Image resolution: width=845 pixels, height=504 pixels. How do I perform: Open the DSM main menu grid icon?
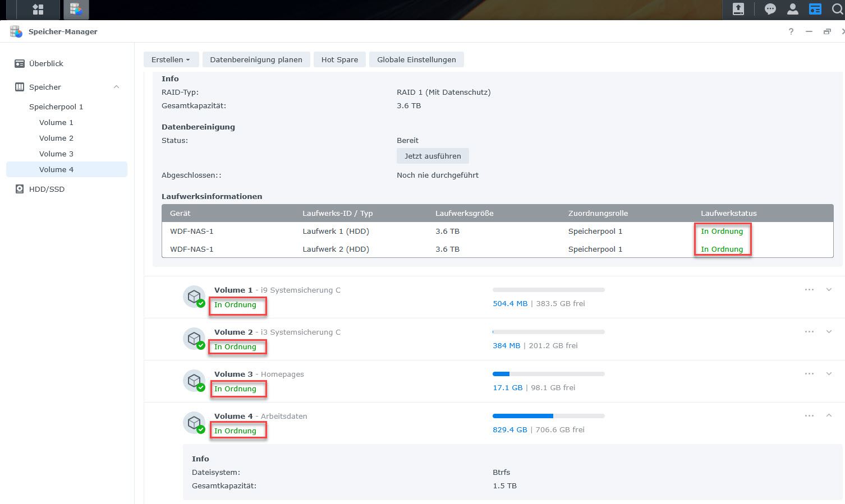38,10
